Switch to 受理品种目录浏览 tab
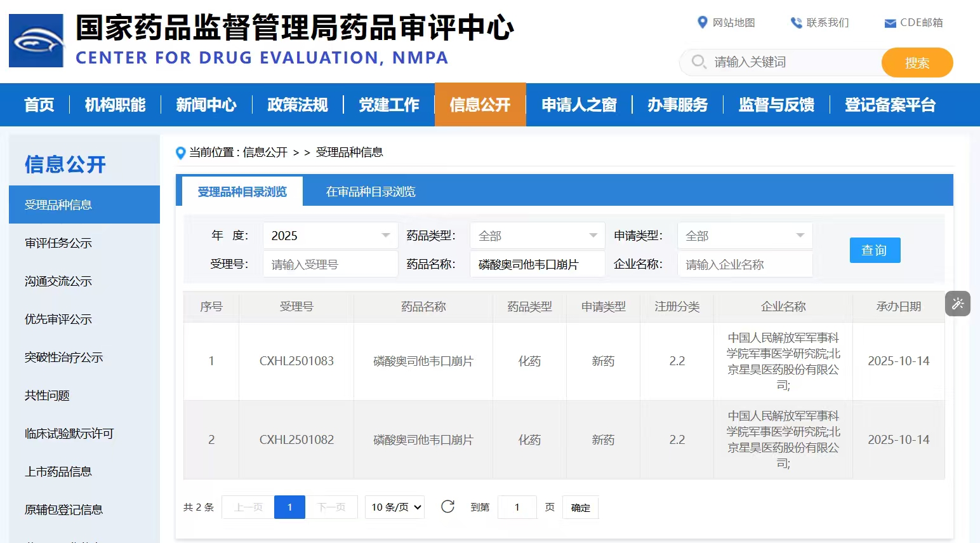Screen dimensions: 980x543 coord(242,191)
